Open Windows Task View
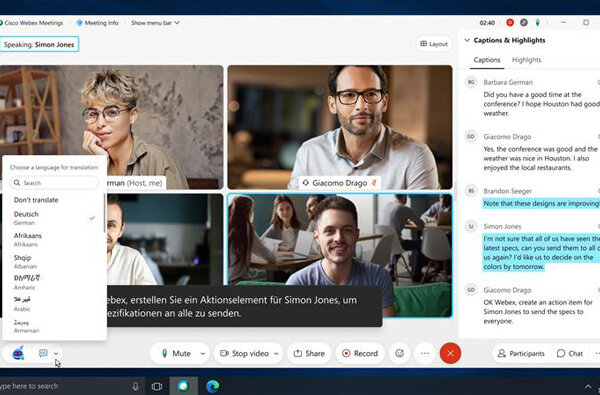Image resolution: width=600 pixels, height=395 pixels. pos(157,387)
